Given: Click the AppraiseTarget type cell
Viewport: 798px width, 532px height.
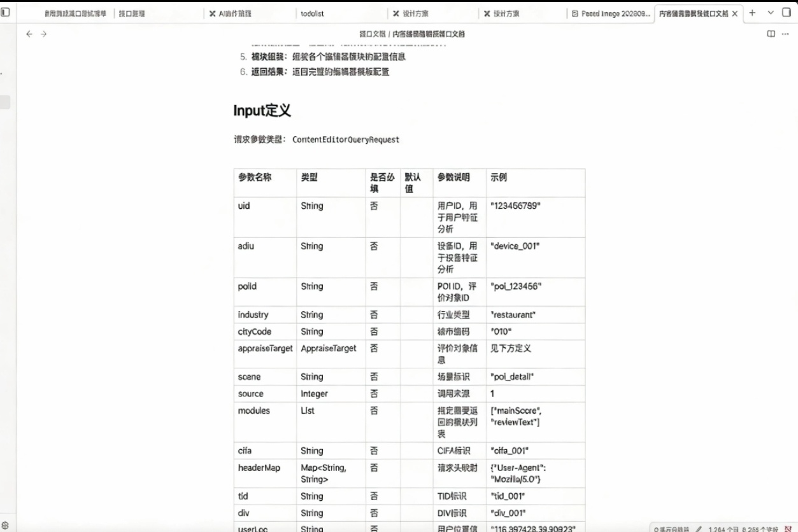Looking at the screenshot, I should pos(331,354).
